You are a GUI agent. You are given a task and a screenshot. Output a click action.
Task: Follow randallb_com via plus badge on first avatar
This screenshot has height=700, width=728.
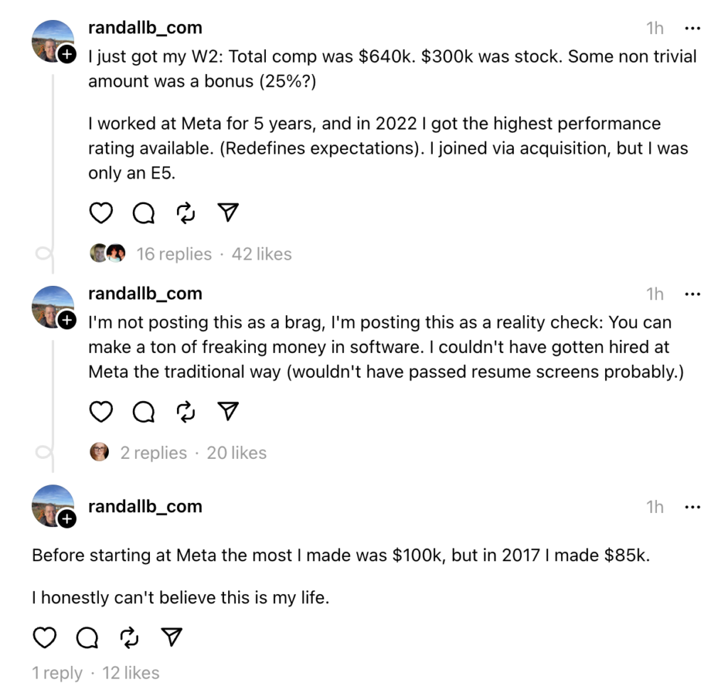(66, 55)
